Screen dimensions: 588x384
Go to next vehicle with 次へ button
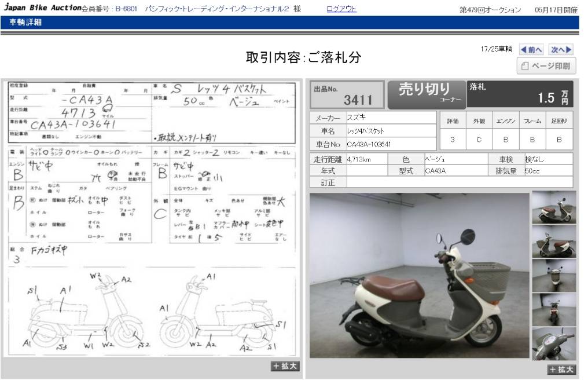tap(561, 50)
